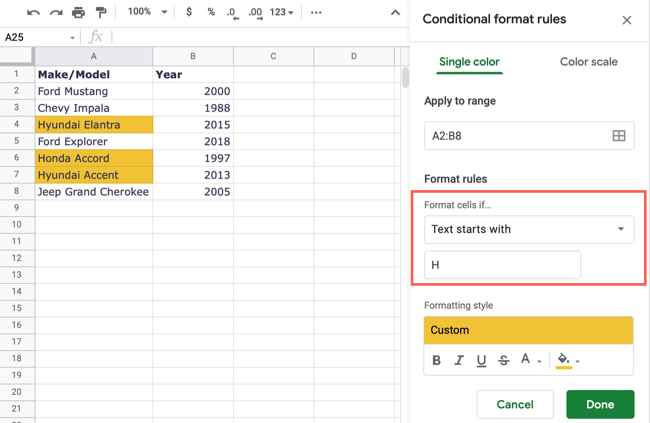Select the Single color tab
This screenshot has width=650, height=423.
click(x=469, y=62)
